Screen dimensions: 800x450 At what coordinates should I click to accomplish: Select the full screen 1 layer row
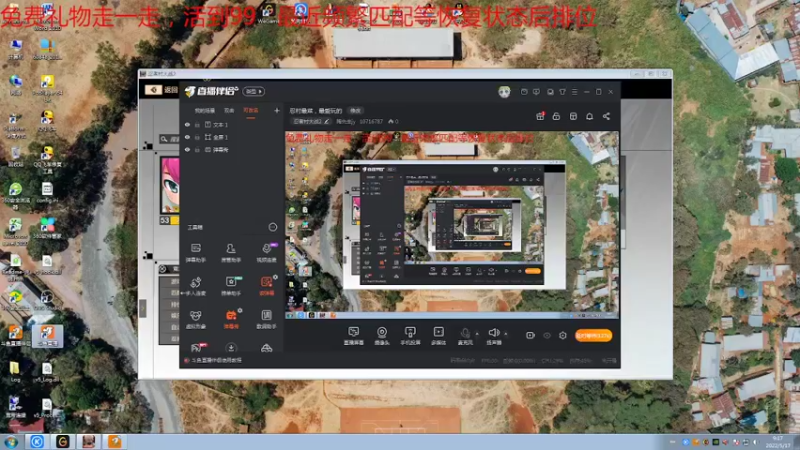click(232, 137)
